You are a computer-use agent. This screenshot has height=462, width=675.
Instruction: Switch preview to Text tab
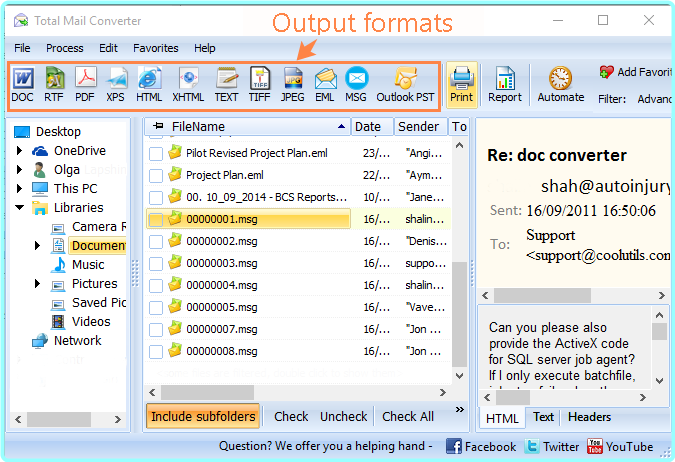543,417
